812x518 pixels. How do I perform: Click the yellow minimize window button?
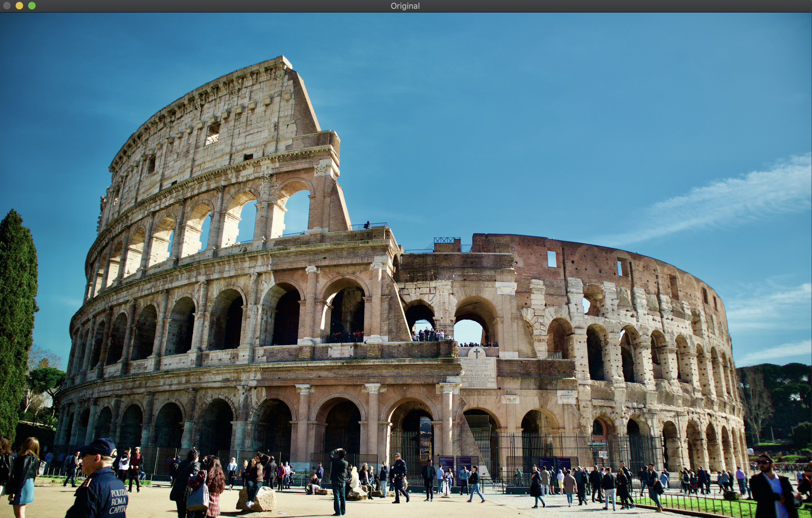click(19, 6)
